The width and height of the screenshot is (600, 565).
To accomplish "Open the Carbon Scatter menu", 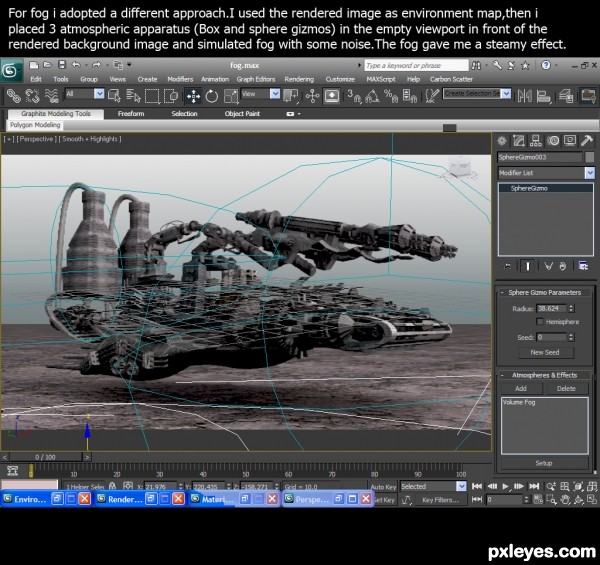I will click(451, 79).
